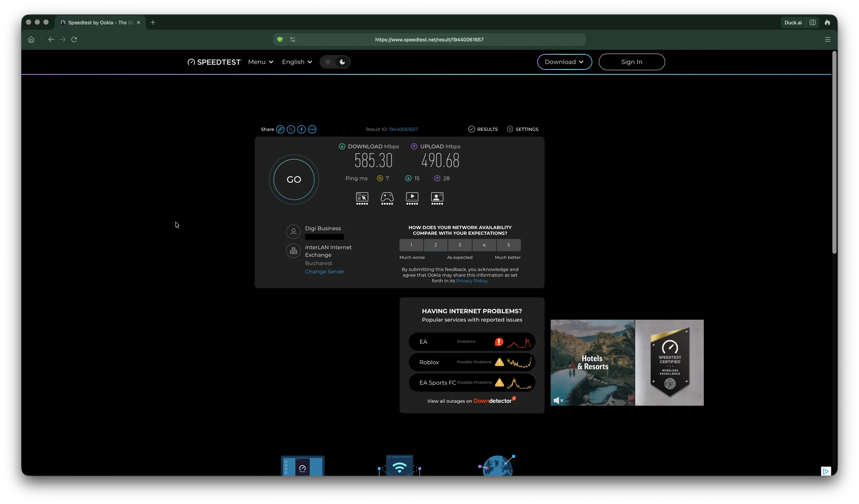Click the address bar URL field
859x504 pixels.
point(429,39)
